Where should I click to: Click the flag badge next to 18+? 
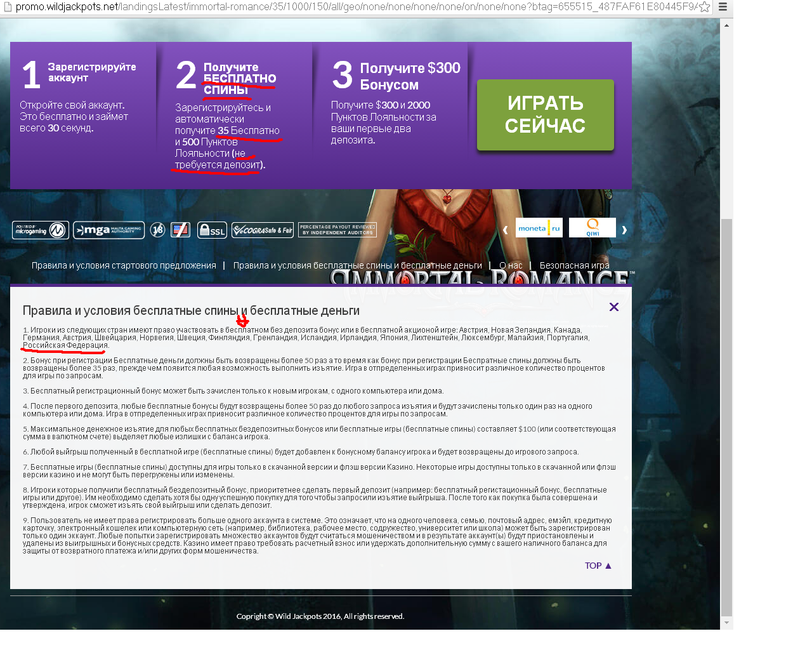pos(180,230)
